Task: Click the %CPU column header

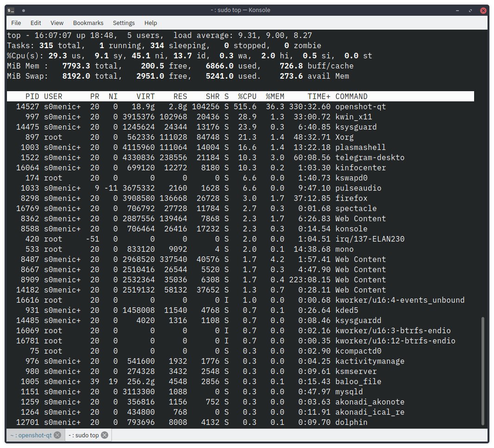Action: (x=247, y=96)
